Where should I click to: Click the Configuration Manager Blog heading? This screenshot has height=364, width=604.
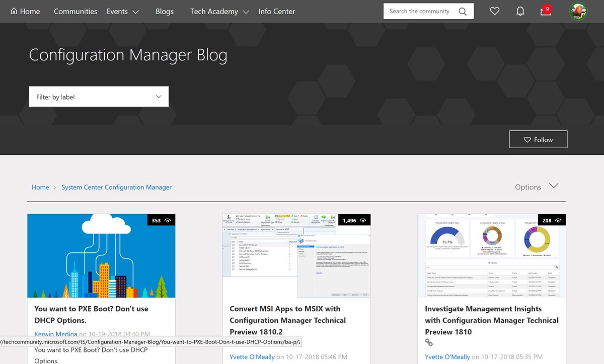coord(128,55)
